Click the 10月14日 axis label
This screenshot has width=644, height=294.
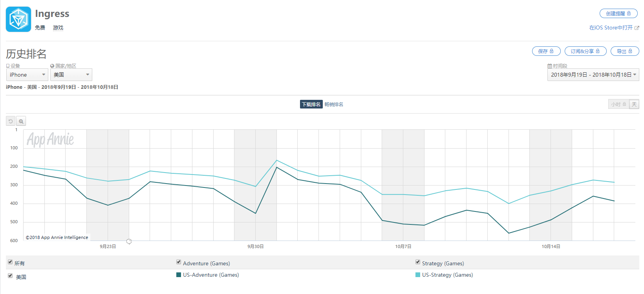[551, 246]
